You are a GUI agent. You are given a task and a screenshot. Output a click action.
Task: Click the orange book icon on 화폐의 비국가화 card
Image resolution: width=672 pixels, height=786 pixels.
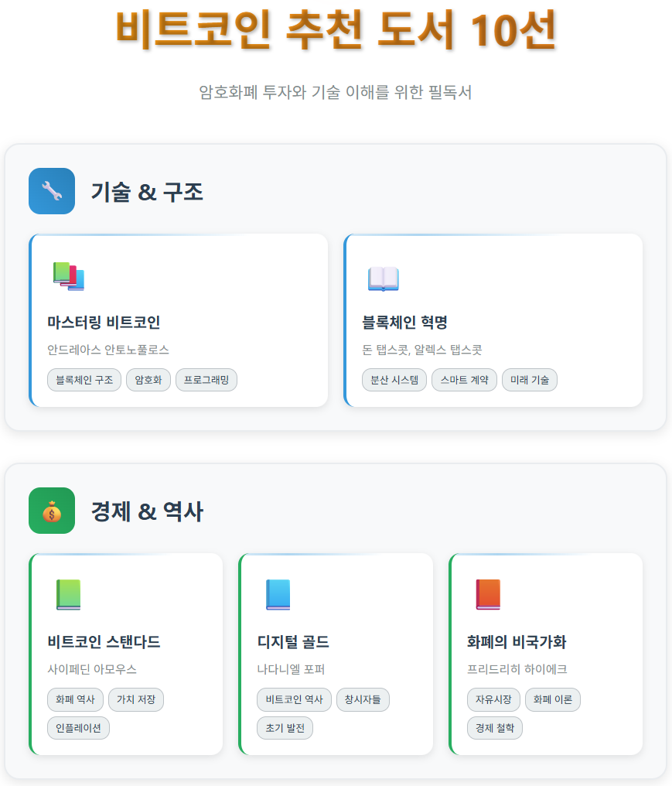pos(488,595)
